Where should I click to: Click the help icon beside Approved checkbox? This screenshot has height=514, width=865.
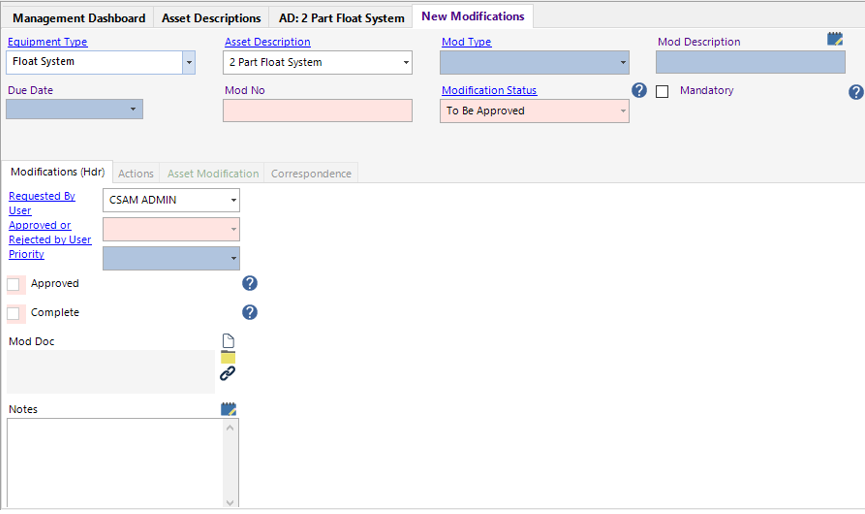pos(250,284)
